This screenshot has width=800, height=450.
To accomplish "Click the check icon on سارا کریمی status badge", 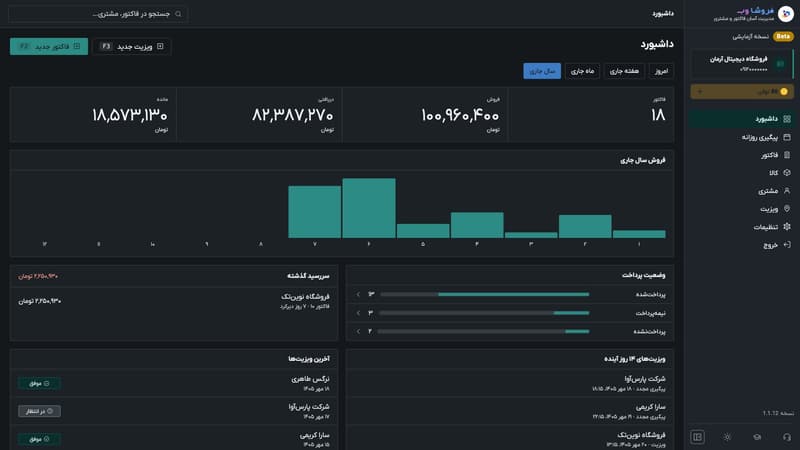I will pyautogui.click(x=46, y=439).
